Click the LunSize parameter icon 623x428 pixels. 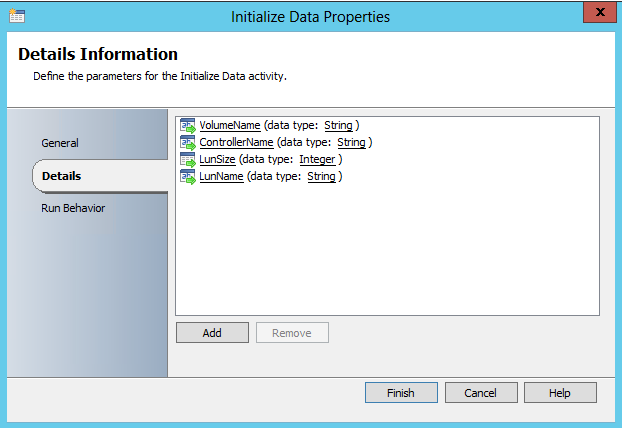pos(187,159)
